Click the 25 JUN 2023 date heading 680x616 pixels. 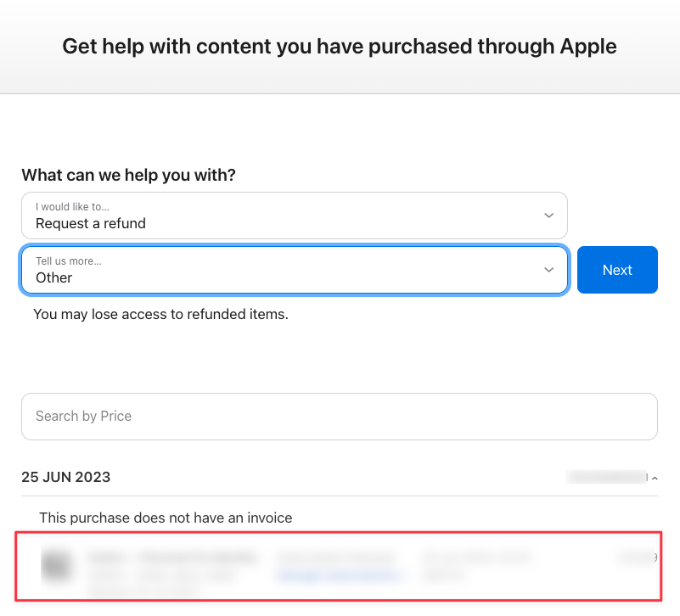[x=66, y=477]
